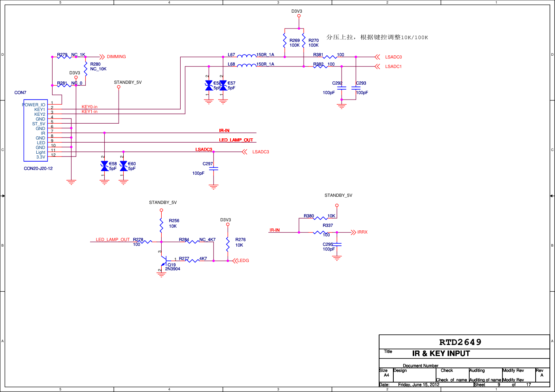The height and width of the screenshot is (392, 555).
Task: Click the LSADC1 port connector symbol
Action: click(377, 66)
